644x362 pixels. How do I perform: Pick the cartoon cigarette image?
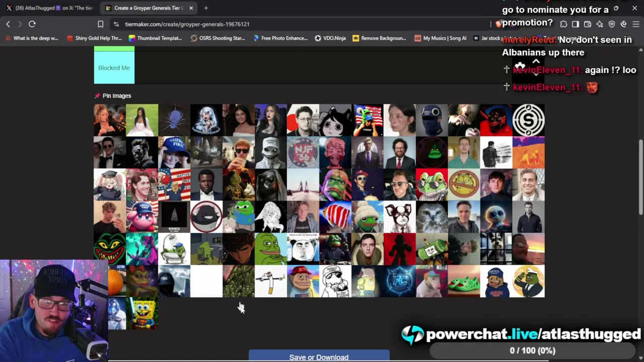coord(271,281)
